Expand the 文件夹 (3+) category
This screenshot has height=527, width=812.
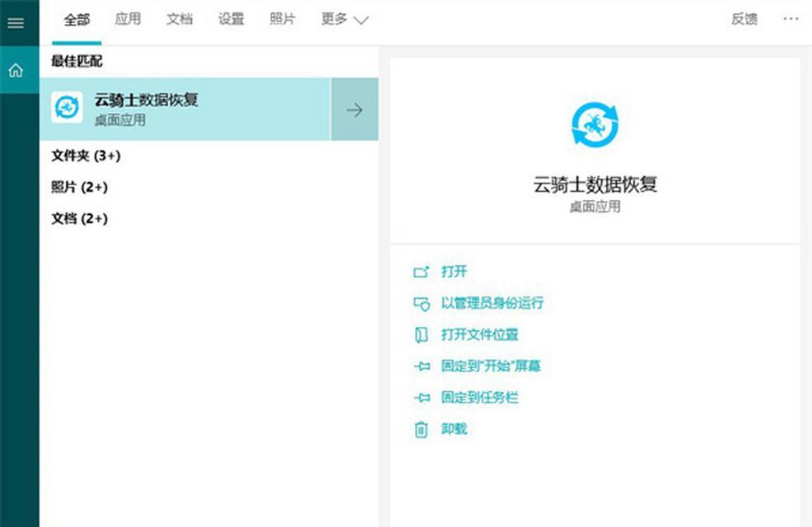click(x=86, y=156)
